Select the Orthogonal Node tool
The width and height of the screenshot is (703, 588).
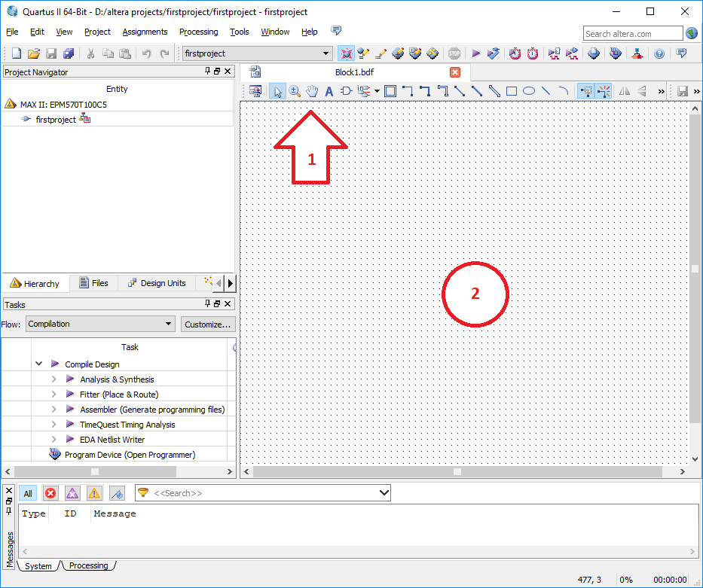408,91
